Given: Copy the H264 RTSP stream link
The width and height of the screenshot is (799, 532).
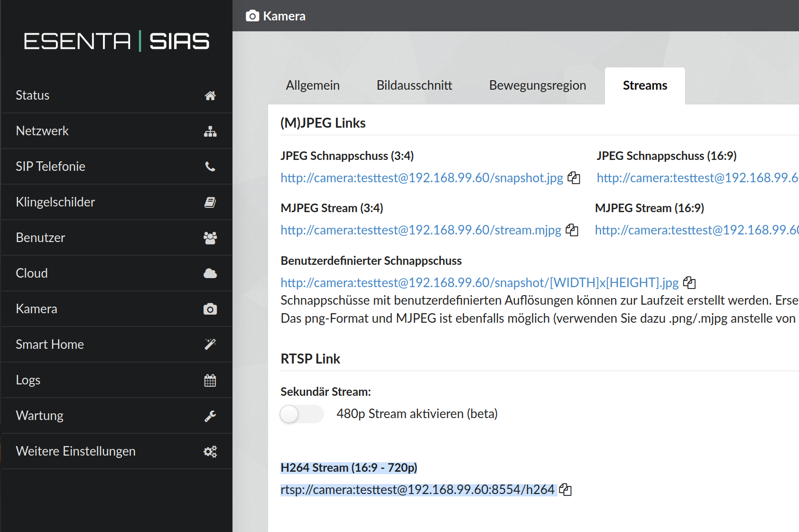Looking at the screenshot, I should coord(565,490).
